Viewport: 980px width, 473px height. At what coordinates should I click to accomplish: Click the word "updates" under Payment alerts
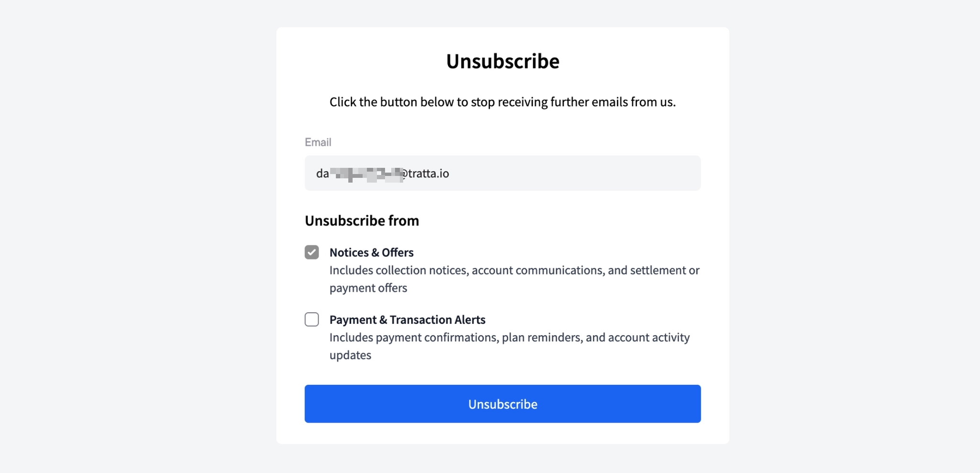pyautogui.click(x=350, y=355)
